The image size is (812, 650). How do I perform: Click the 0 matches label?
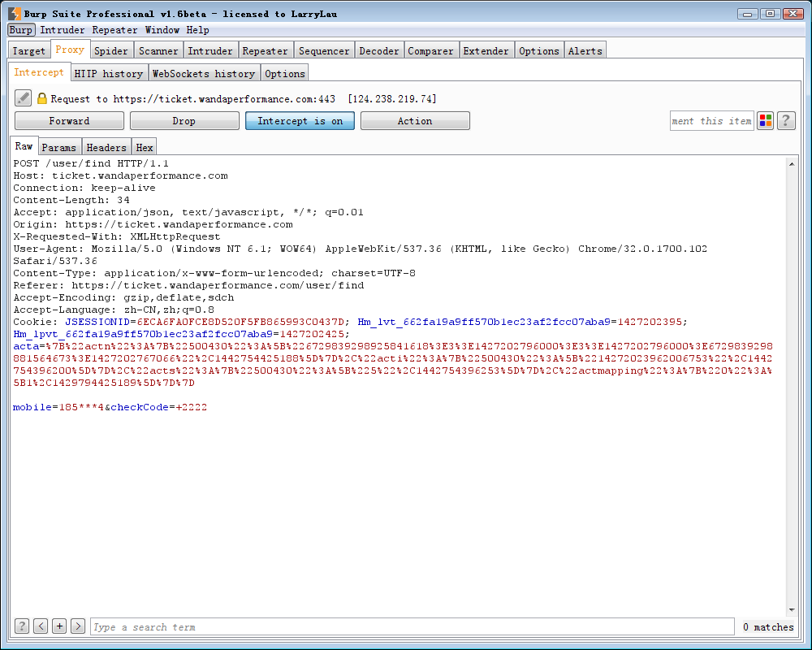tap(768, 626)
